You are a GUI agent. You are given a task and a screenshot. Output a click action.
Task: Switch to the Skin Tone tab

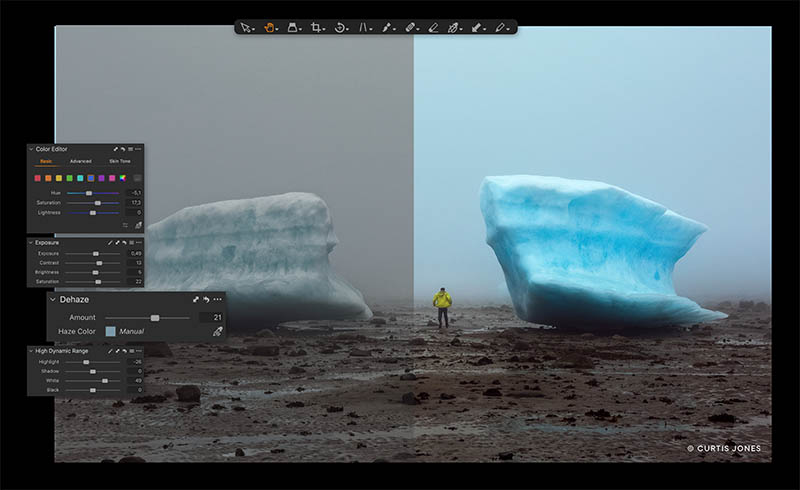click(x=120, y=161)
